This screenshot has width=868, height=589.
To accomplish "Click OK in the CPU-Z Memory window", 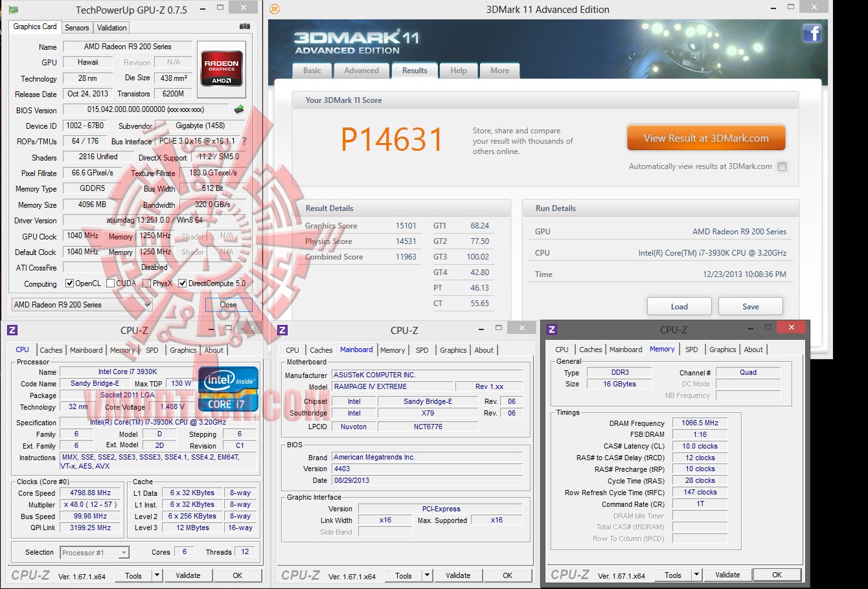I will tap(777, 575).
